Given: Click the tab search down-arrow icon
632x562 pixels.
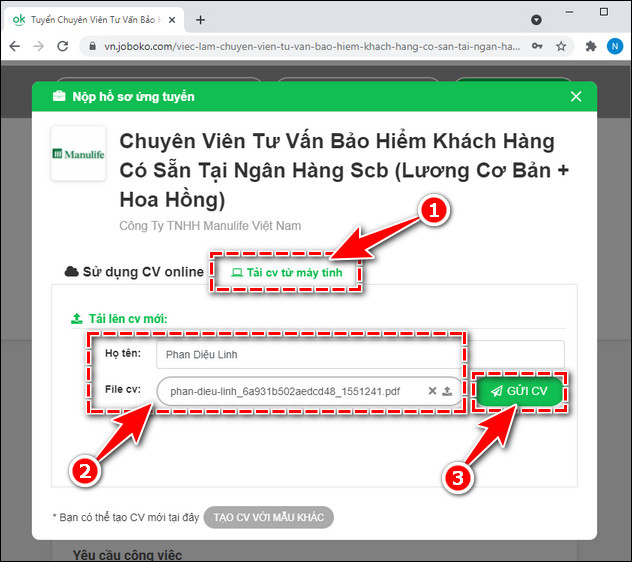Looking at the screenshot, I should click(536, 20).
